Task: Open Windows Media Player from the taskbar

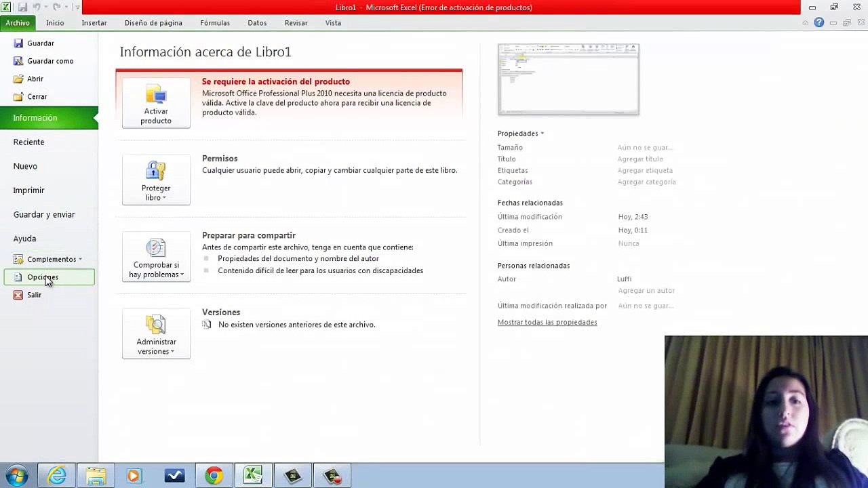Action: click(x=135, y=476)
